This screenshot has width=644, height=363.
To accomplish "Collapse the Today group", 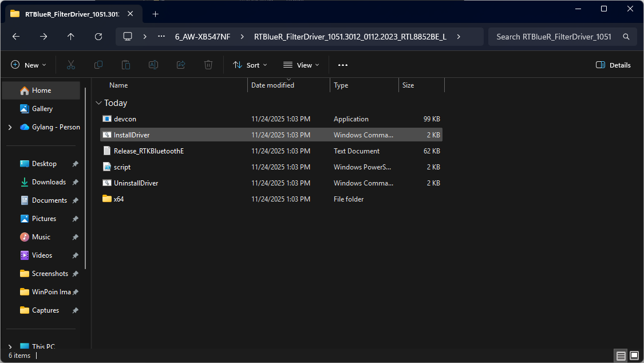I will pyautogui.click(x=98, y=103).
